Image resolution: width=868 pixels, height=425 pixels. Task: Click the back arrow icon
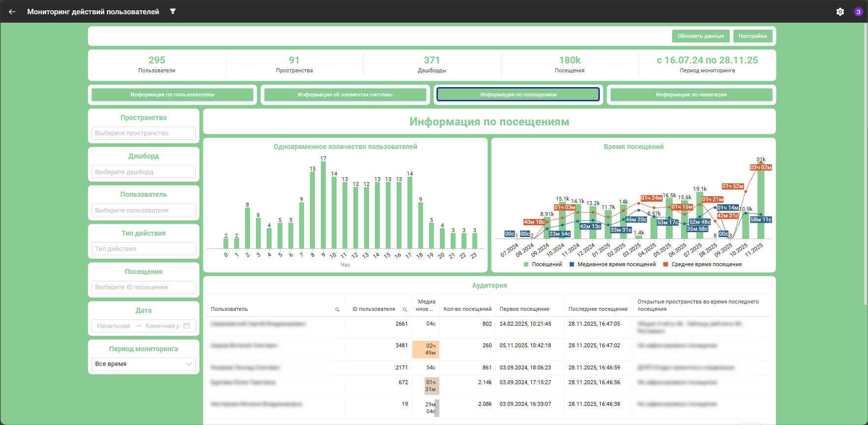pos(12,12)
